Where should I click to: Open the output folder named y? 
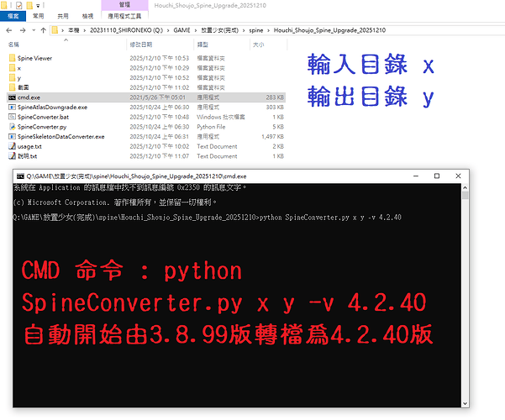pos(19,76)
